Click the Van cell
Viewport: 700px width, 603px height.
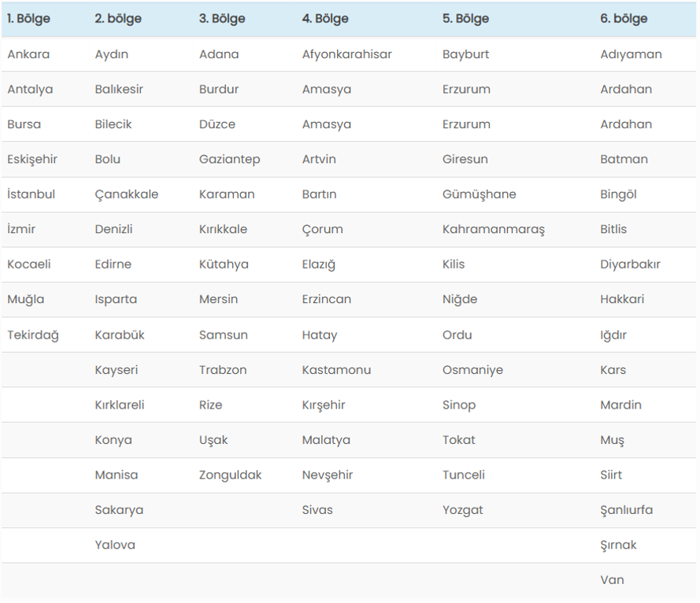point(612,580)
